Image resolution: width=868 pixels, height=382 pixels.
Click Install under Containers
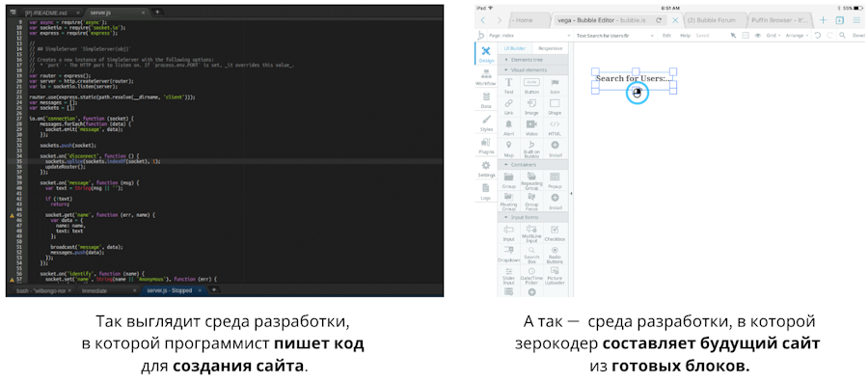pyautogui.click(x=555, y=202)
